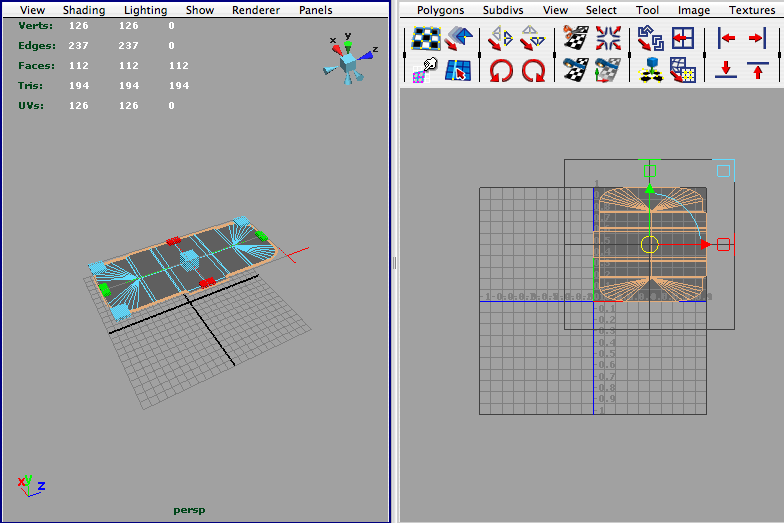Click the cyan view cube in persp panel
This screenshot has width=784, height=523.
(348, 63)
